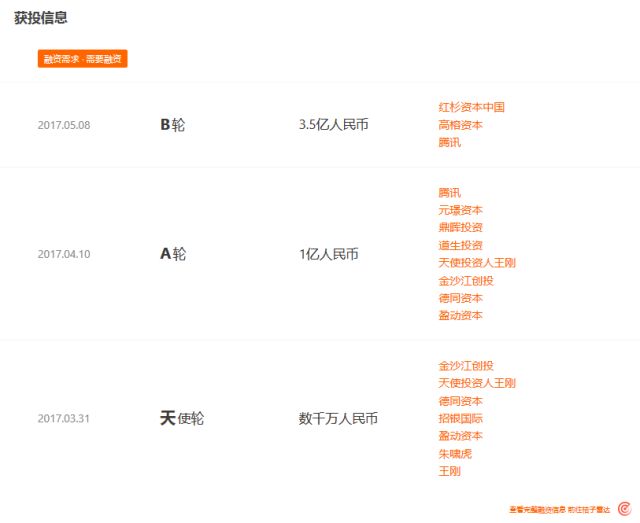
Task: Click the A轮 round label
Action: pyautogui.click(x=173, y=254)
